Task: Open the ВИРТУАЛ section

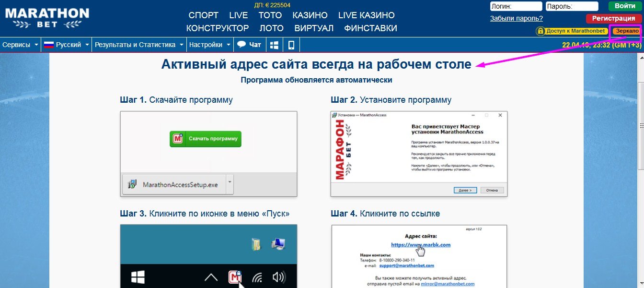Action: pos(314,28)
